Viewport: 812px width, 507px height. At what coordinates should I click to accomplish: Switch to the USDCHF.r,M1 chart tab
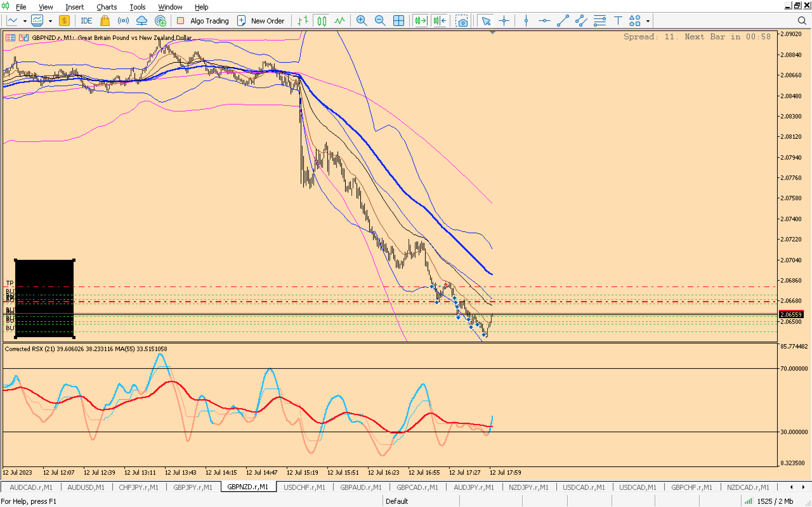click(x=304, y=487)
